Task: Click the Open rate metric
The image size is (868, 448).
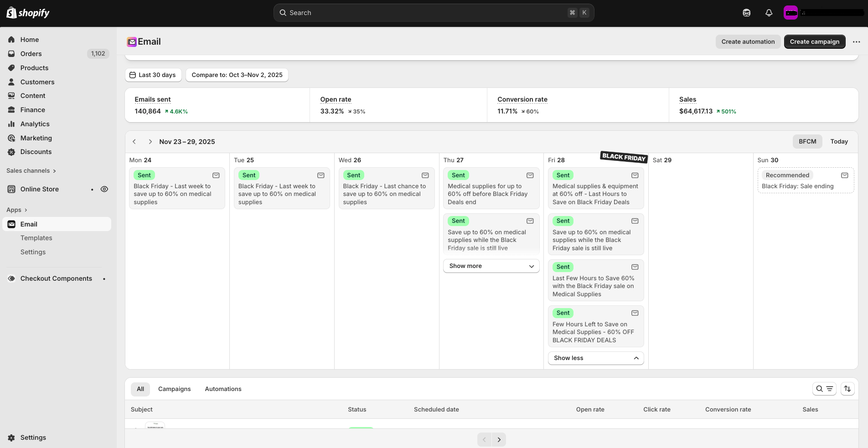Action: [x=336, y=99]
